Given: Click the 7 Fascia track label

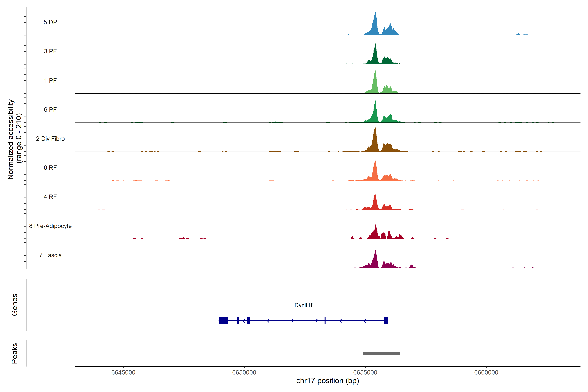Looking at the screenshot, I should pyautogui.click(x=50, y=255).
